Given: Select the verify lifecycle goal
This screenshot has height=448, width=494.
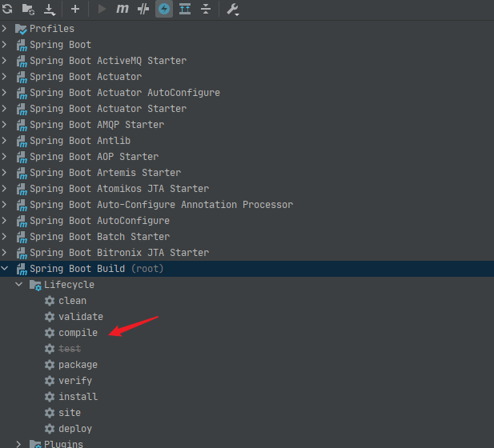Looking at the screenshot, I should [75, 381].
